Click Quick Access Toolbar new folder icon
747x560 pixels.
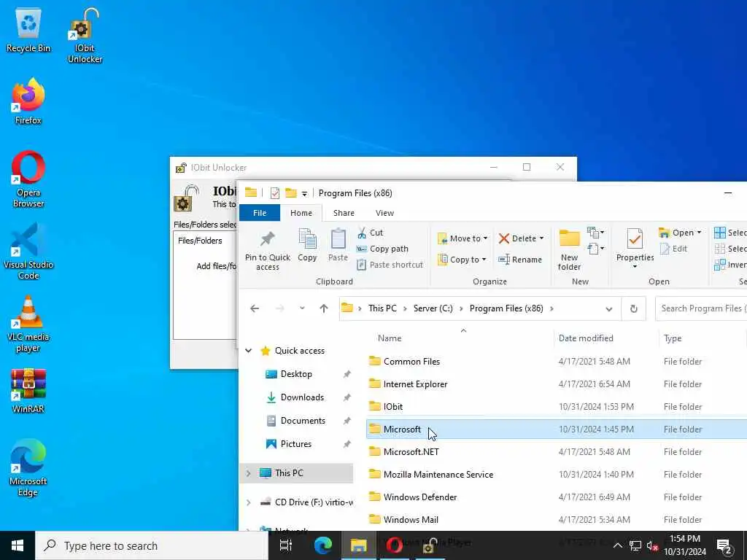tap(290, 192)
